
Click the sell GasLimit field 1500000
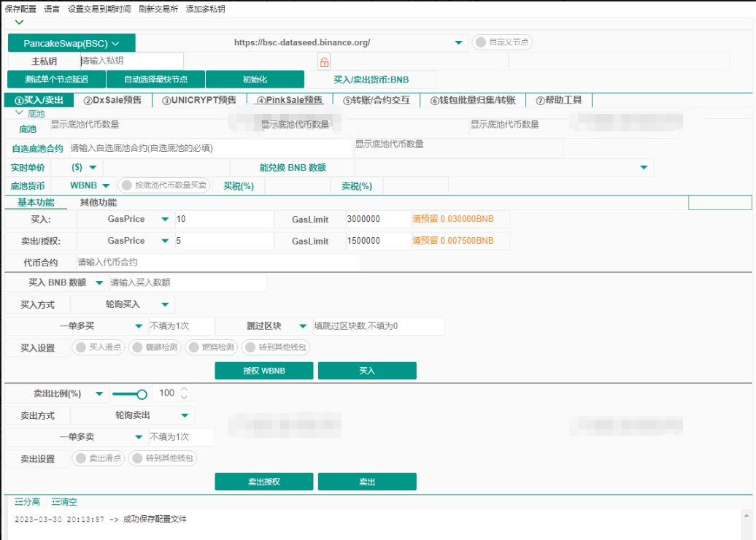click(x=378, y=241)
